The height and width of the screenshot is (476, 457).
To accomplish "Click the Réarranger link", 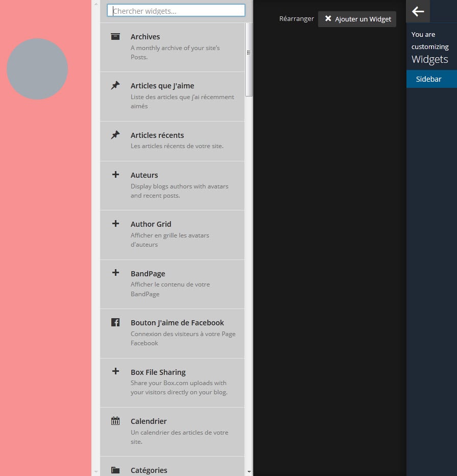I will pyautogui.click(x=296, y=19).
